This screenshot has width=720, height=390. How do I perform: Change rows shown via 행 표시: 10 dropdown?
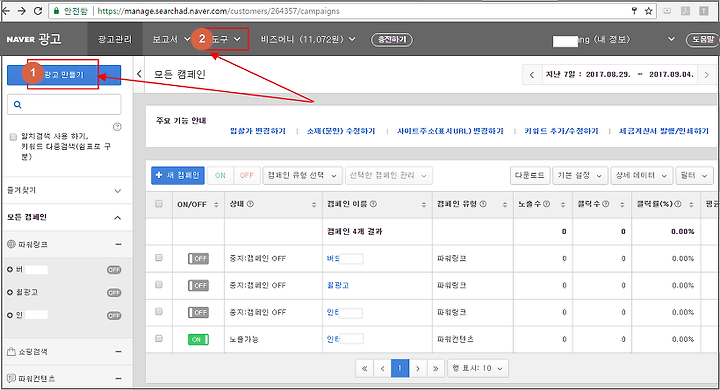(478, 368)
